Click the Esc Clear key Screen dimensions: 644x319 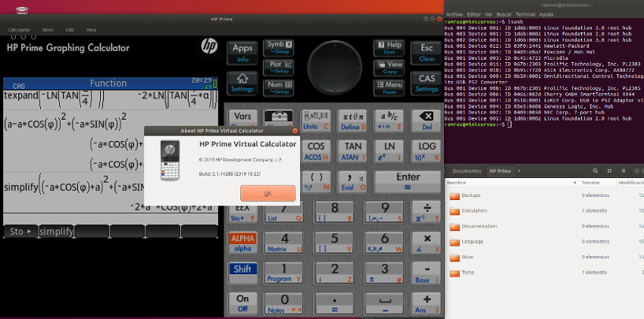[427, 53]
